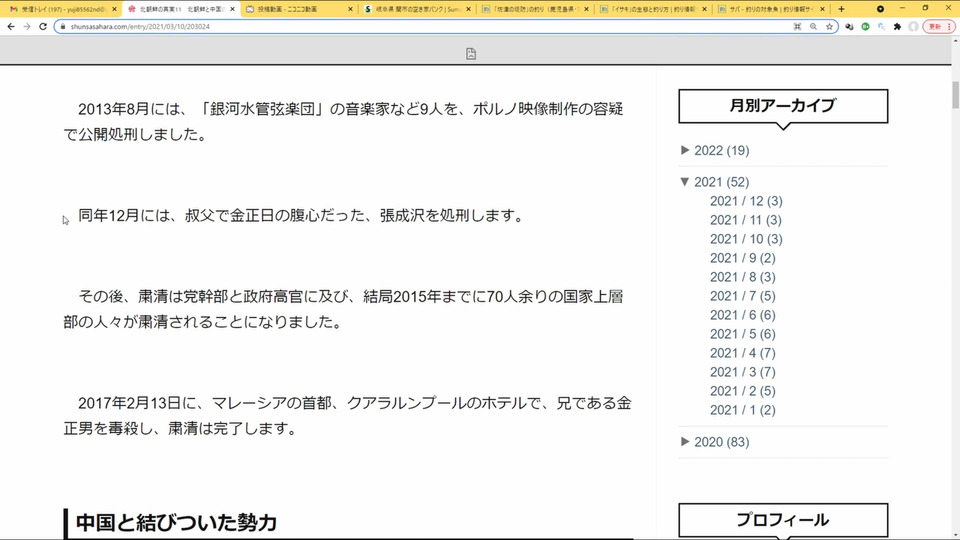Click the paragraph starting その後、粛清は党幹部

pyautogui.click(x=343, y=309)
